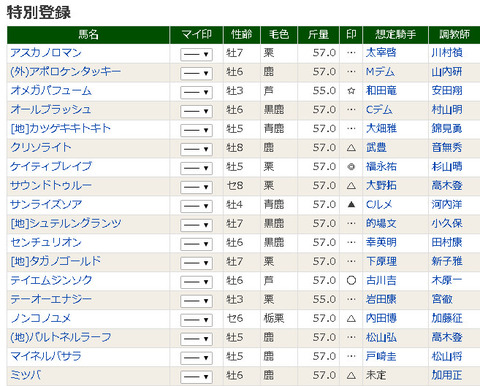Open jockey Cルメ profile

point(379,205)
